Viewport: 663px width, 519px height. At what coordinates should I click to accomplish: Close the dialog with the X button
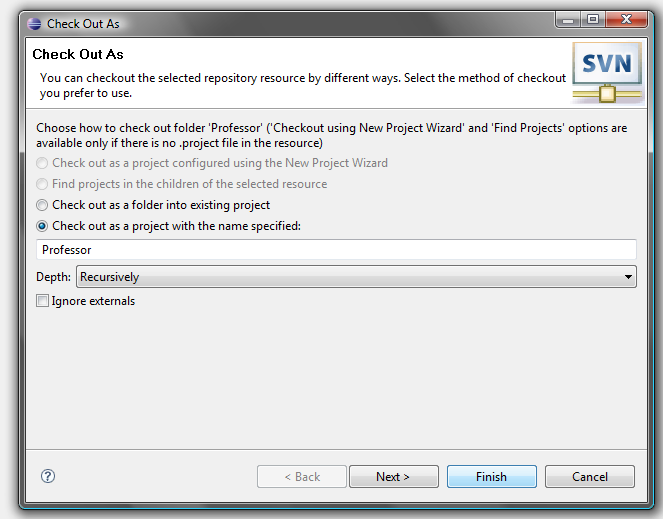[627, 19]
